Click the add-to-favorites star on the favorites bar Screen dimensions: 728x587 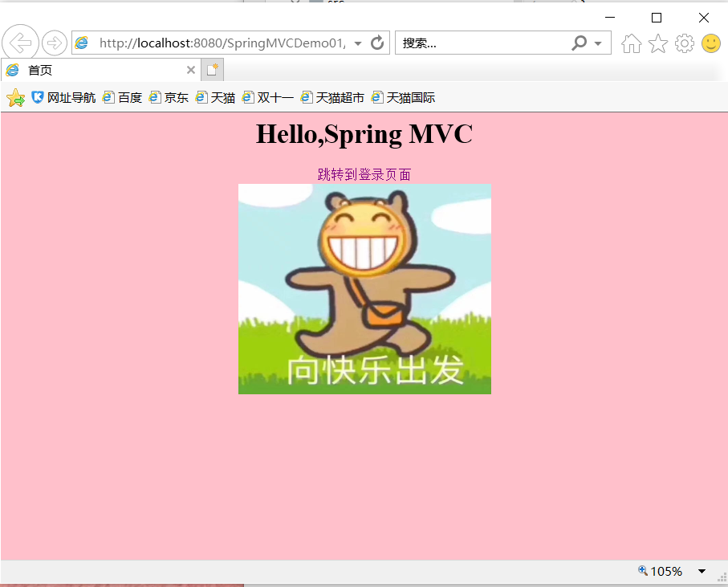click(14, 97)
